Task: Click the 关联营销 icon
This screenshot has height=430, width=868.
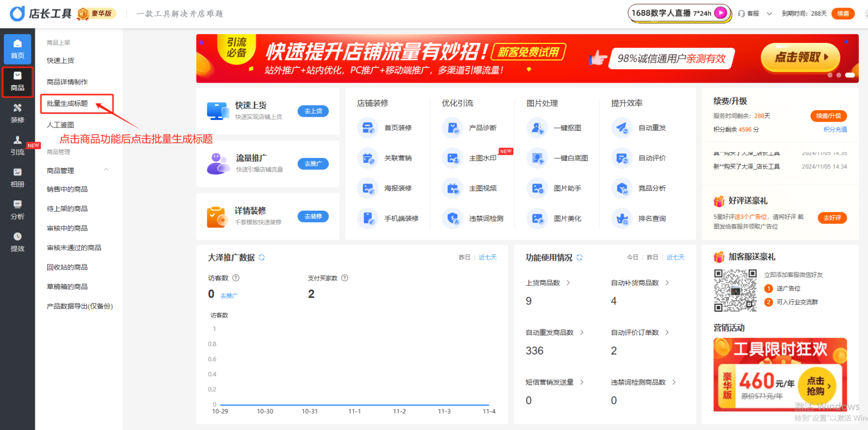Action: click(x=368, y=158)
